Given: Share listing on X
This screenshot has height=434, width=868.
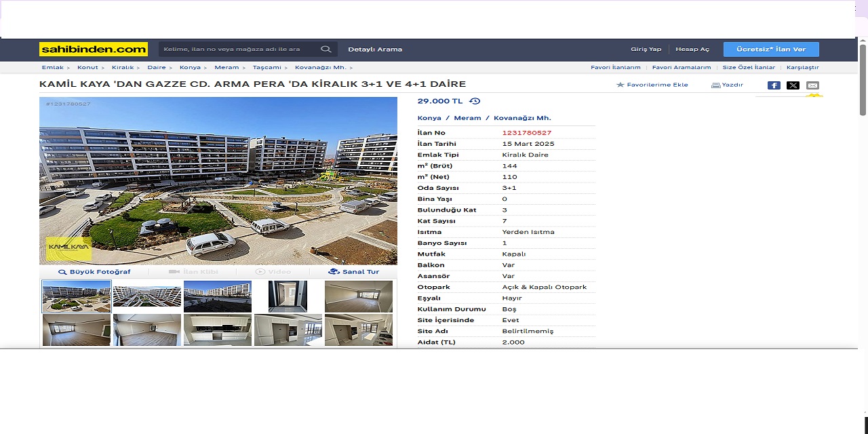Looking at the screenshot, I should (793, 85).
